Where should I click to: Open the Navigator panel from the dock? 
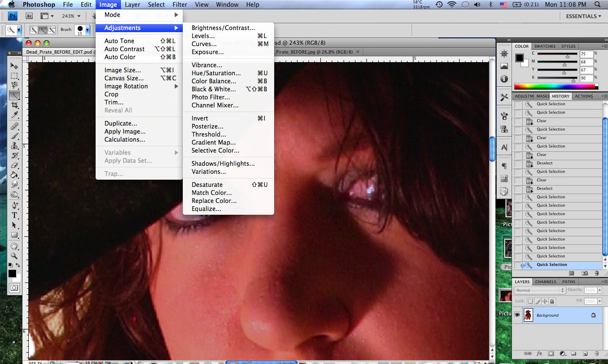click(504, 54)
